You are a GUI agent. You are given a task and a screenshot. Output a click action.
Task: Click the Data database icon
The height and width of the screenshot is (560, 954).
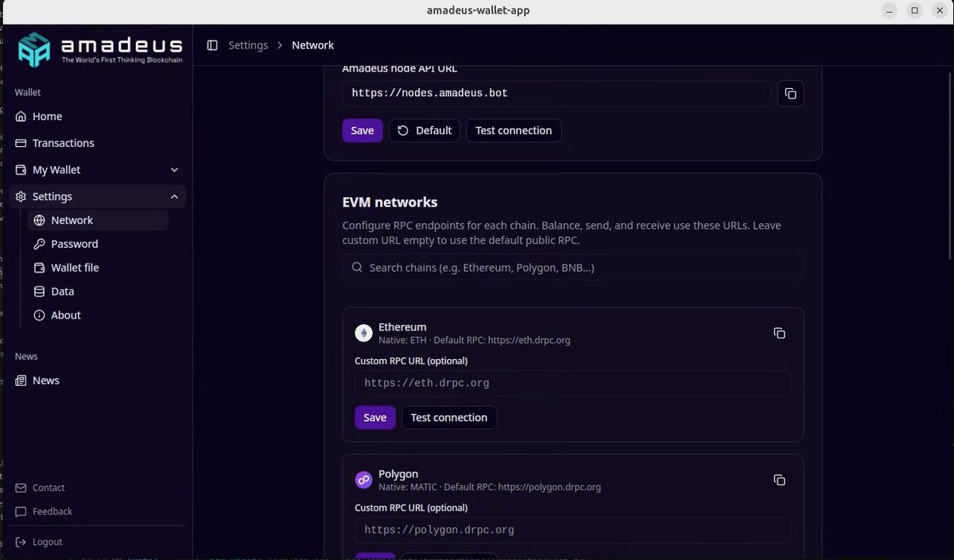(40, 292)
